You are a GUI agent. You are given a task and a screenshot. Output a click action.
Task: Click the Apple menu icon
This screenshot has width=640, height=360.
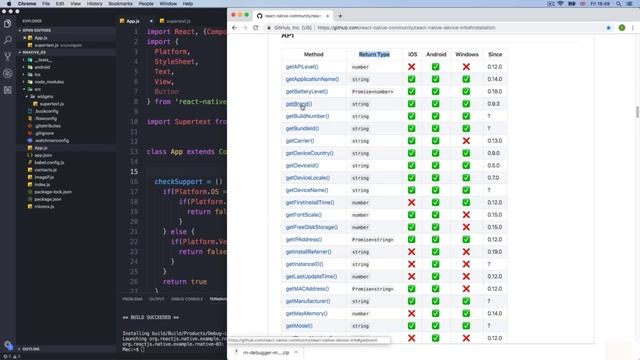pyautogui.click(x=9, y=4)
